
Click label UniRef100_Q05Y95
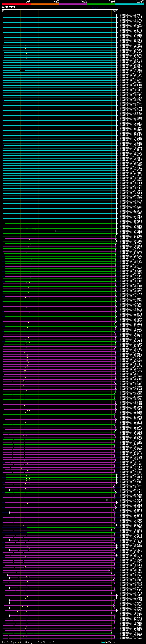tap(131, 226)
